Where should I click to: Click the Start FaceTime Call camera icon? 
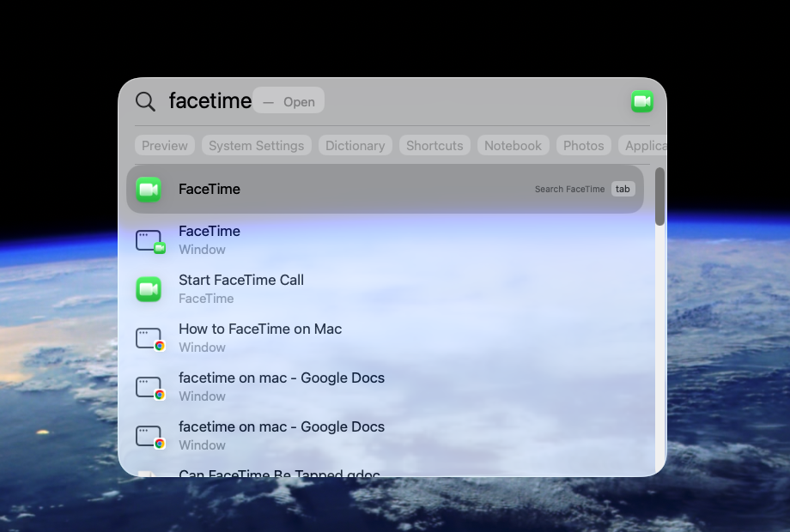149,289
